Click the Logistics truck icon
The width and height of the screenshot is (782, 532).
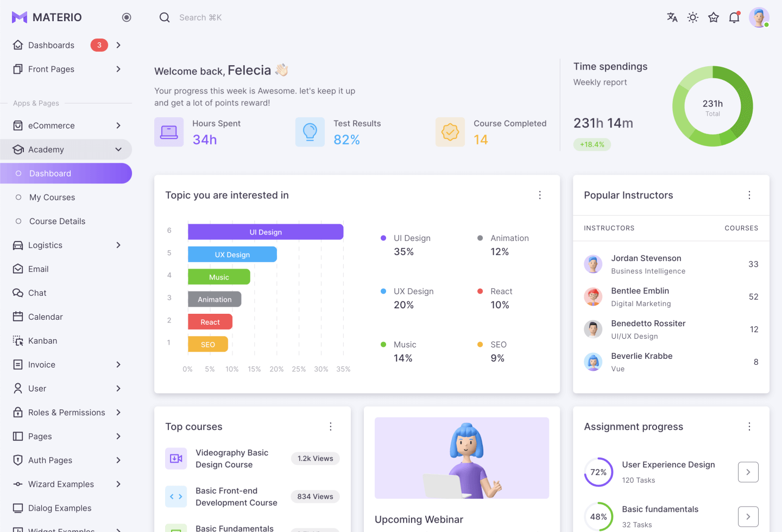(18, 245)
